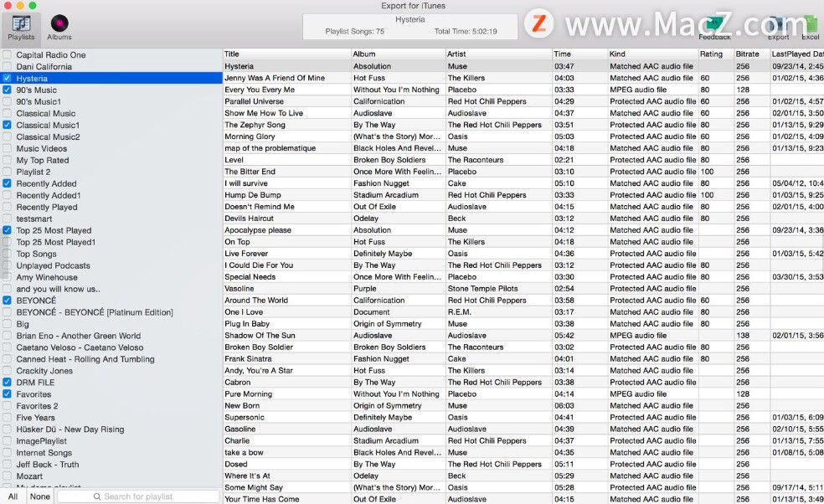Click the Stadium Arcadium album cell for Charlie
The height and width of the screenshot is (504, 824).
pyautogui.click(x=386, y=441)
